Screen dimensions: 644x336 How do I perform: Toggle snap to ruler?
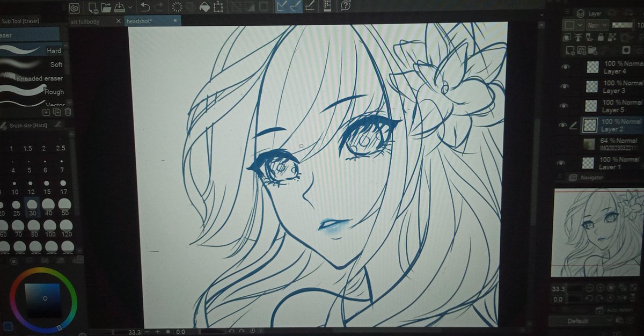point(282,6)
